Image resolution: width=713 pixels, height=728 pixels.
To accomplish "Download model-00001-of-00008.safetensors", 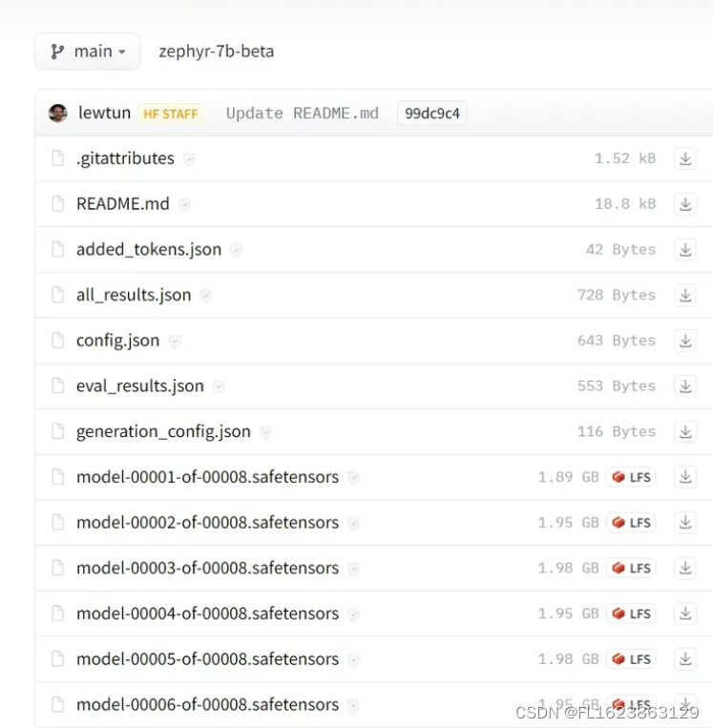I will tap(685, 477).
